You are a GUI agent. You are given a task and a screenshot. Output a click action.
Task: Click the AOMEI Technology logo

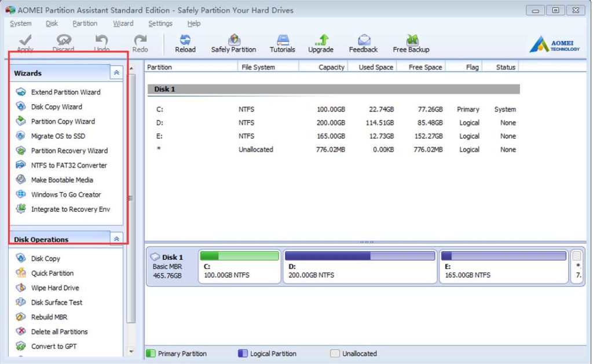coord(554,44)
